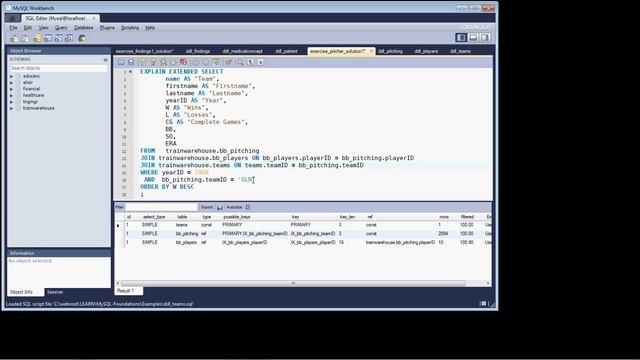Toggle invisible characters icon
Screen dimensions: 640x360
(250, 62)
